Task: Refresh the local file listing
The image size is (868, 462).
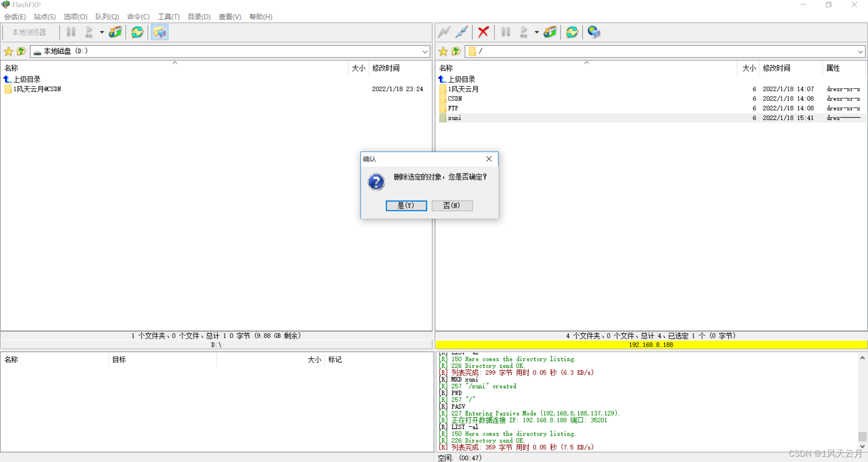Action: [137, 32]
